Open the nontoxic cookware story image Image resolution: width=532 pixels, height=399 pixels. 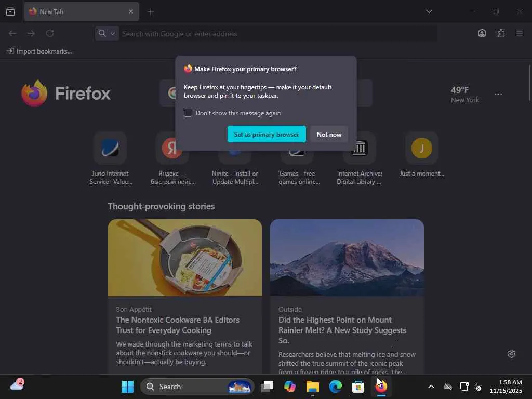tap(185, 258)
